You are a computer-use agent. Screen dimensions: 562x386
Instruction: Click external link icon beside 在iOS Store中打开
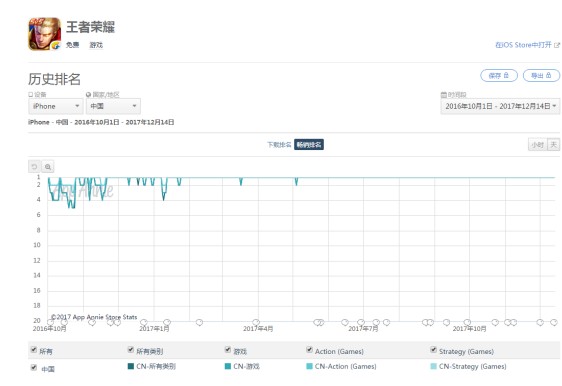[557, 45]
